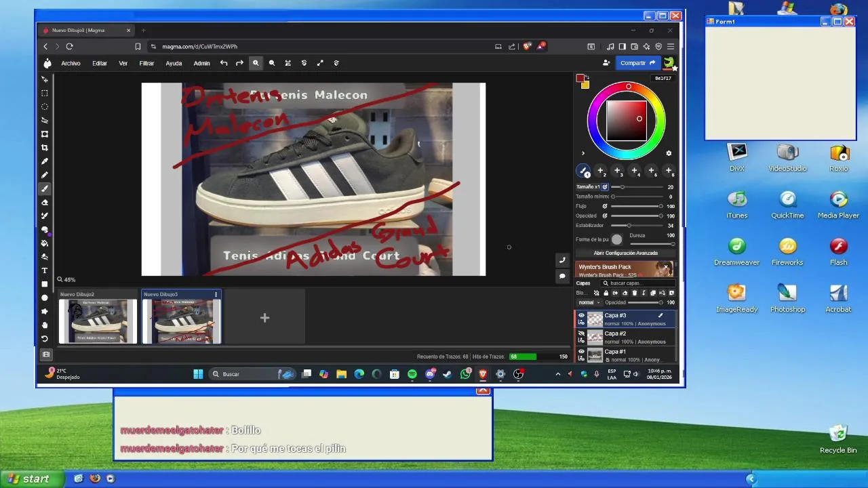Swap foreground and background colors
Viewport: 868px width, 488px height.
(x=587, y=77)
